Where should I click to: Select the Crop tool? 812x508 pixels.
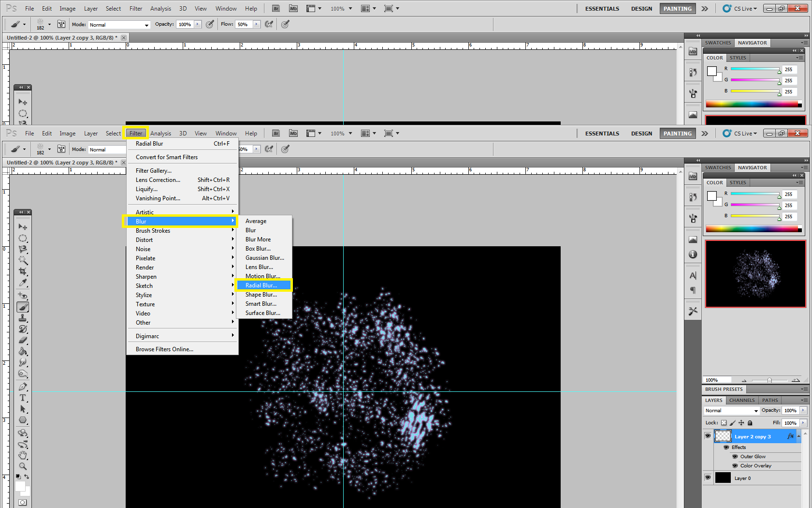[x=23, y=271]
